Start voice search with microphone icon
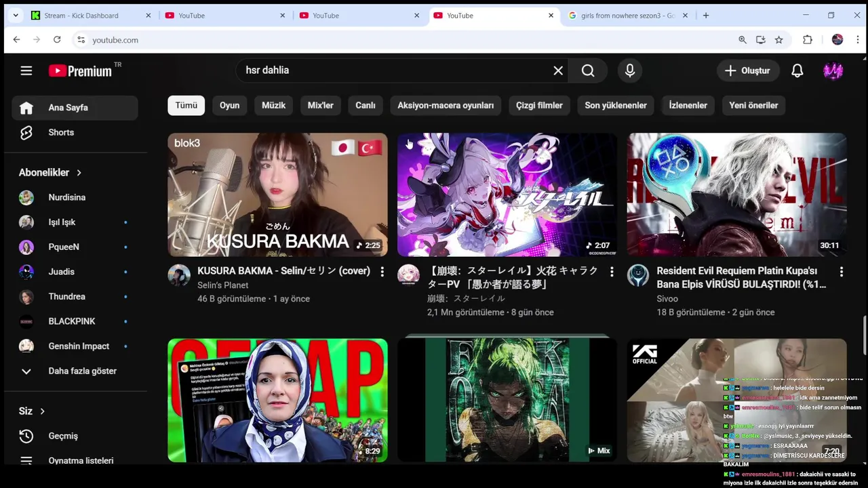This screenshot has width=868, height=488. point(630,70)
